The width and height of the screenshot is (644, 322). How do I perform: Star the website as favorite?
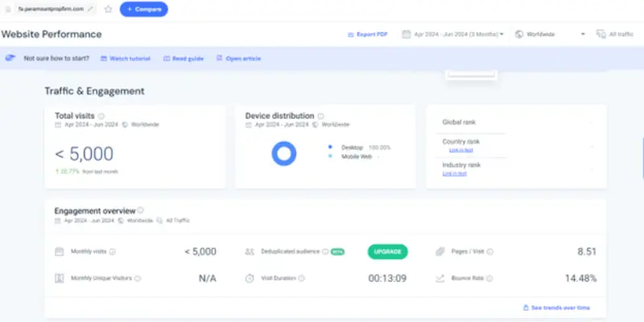tap(108, 9)
